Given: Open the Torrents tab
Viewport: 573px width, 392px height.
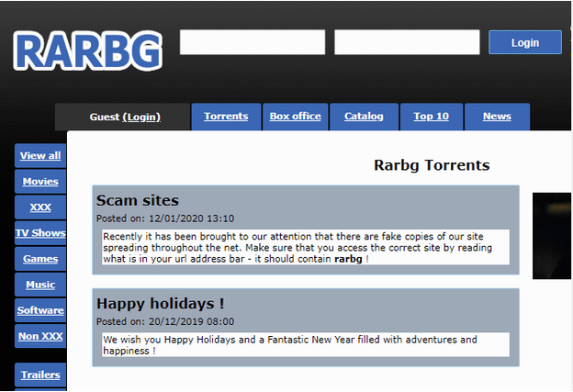Looking at the screenshot, I should (226, 117).
